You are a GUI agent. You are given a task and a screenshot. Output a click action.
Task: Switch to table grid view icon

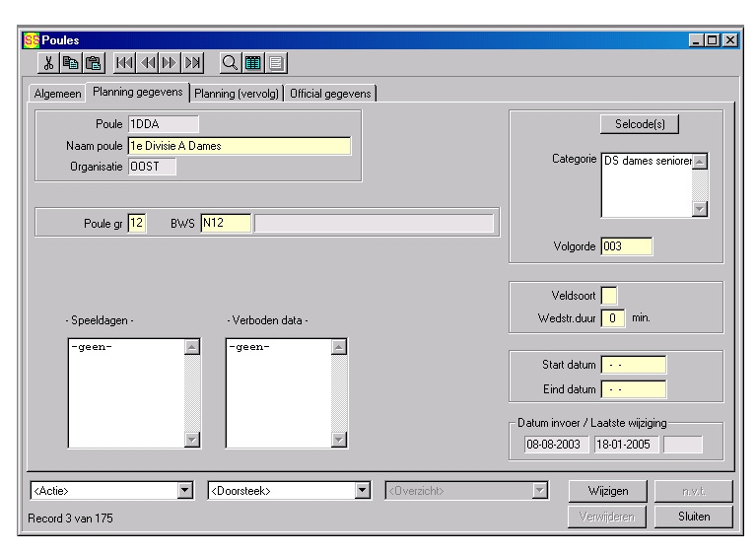251,64
